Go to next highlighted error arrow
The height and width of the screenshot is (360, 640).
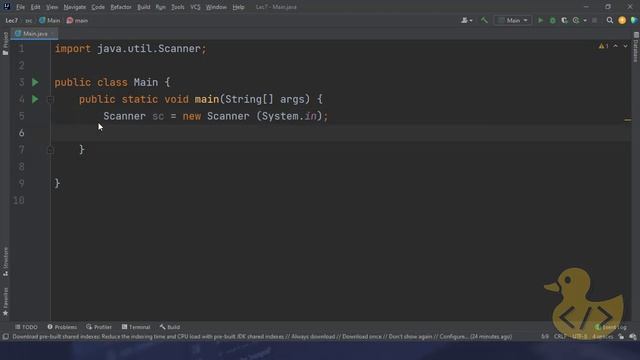(625, 46)
